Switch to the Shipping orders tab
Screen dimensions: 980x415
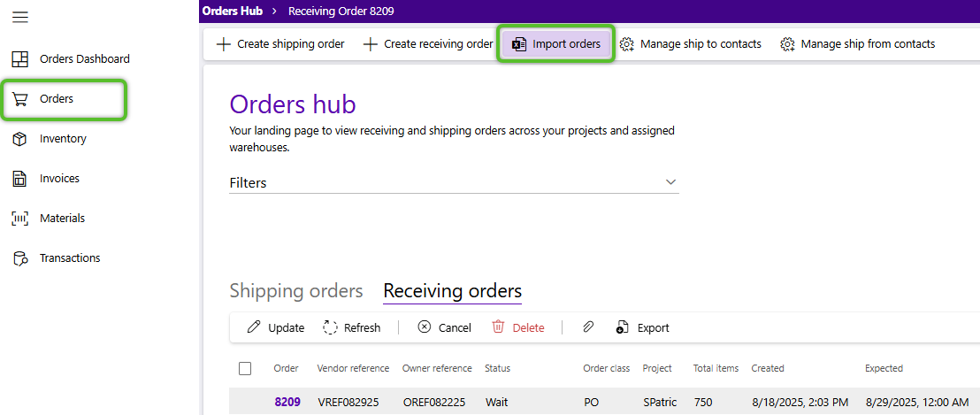point(296,291)
